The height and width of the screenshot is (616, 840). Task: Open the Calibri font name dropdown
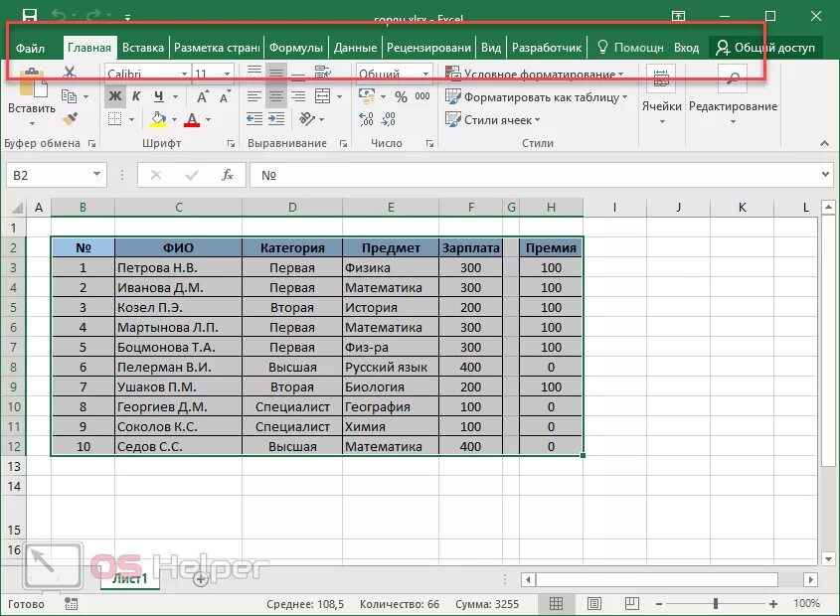[x=184, y=74]
